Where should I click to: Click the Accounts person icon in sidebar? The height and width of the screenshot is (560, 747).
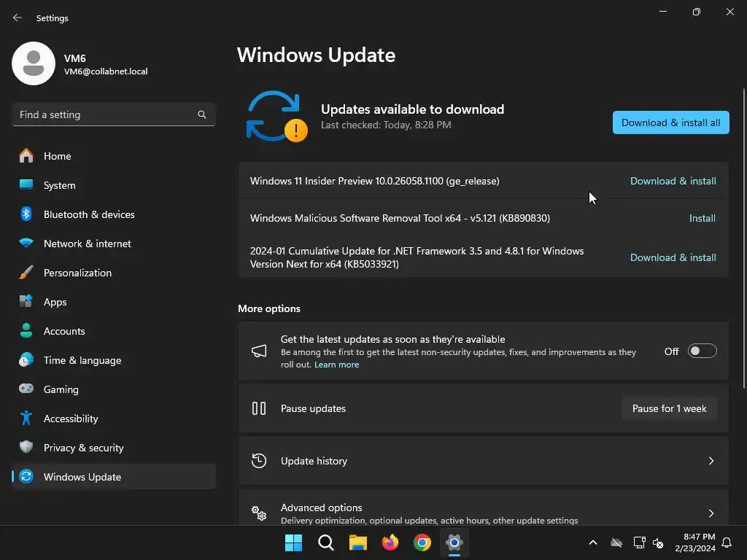[26, 330]
